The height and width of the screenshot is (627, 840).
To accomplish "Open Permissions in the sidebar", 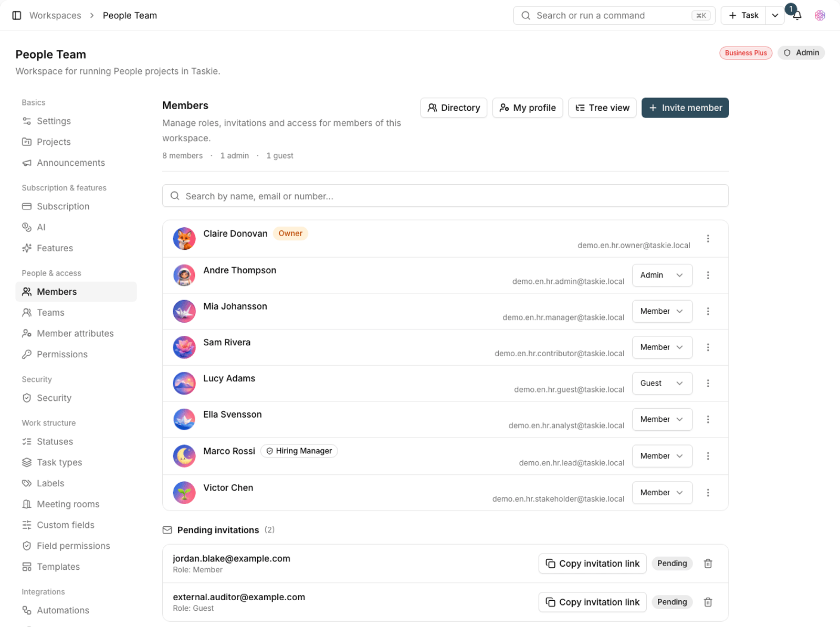I will click(x=76, y=355).
